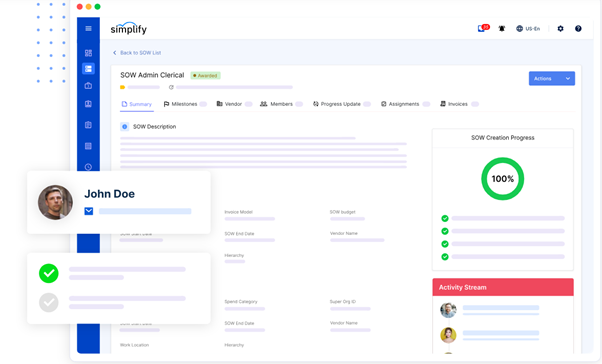Toggle the gray unchecked circle in card
Image resolution: width=602 pixels, height=364 pixels.
pos(49,303)
